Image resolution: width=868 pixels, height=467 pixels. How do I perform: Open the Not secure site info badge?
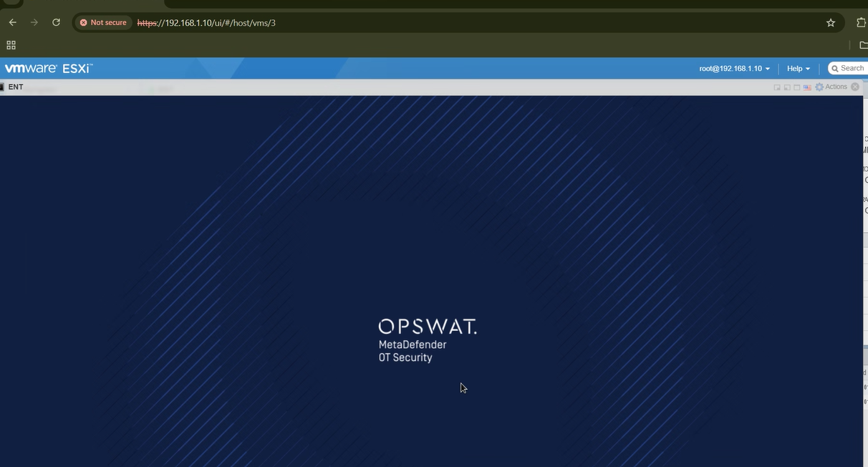click(103, 22)
